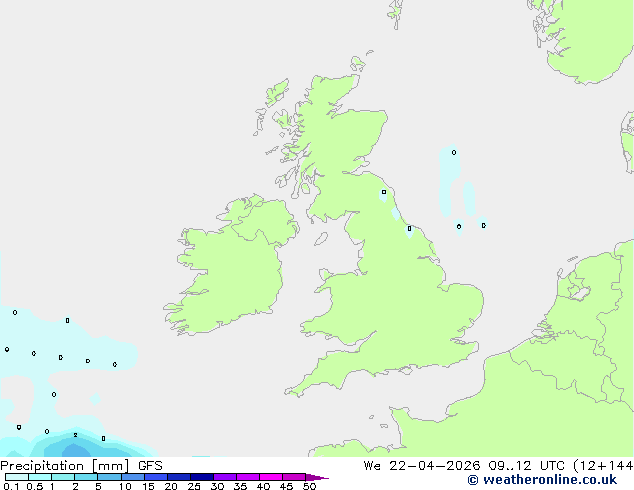
Task: Click the 'Precipitation [mm]' title text
Action: click(x=65, y=466)
